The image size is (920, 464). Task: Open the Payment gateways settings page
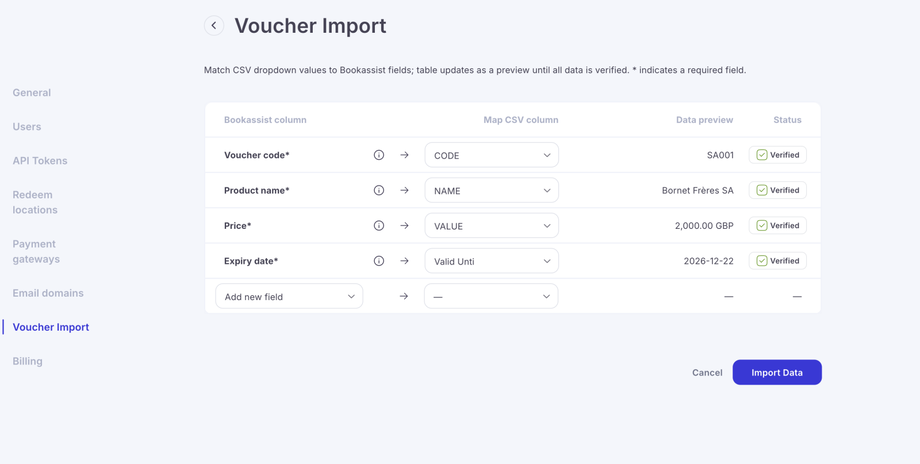pos(36,251)
